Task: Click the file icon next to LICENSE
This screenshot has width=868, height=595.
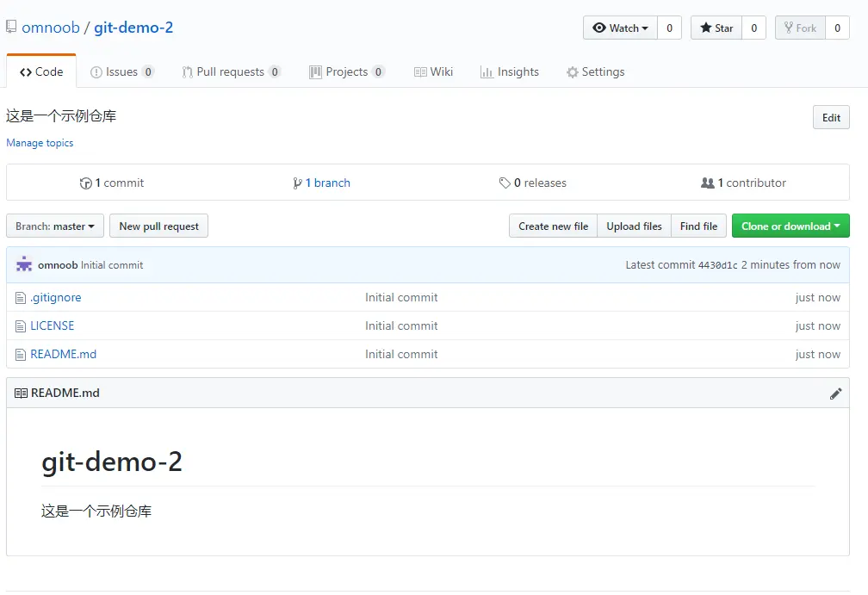Action: coord(21,326)
